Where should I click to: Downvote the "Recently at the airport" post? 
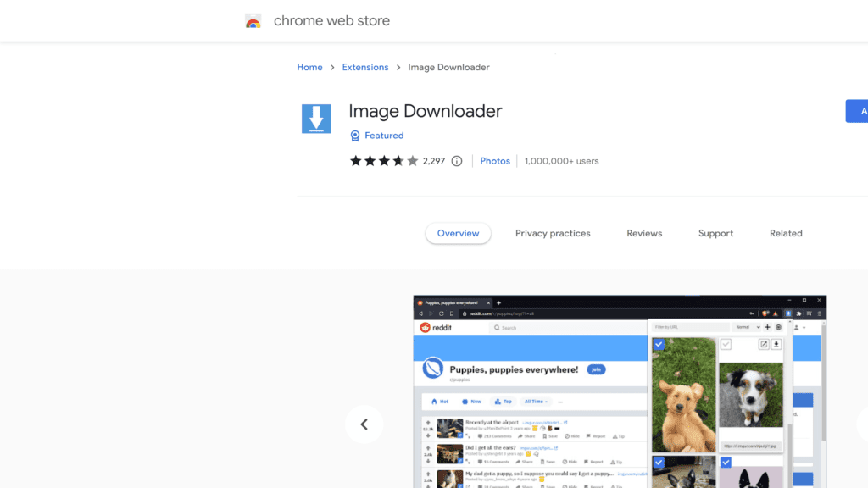point(428,435)
